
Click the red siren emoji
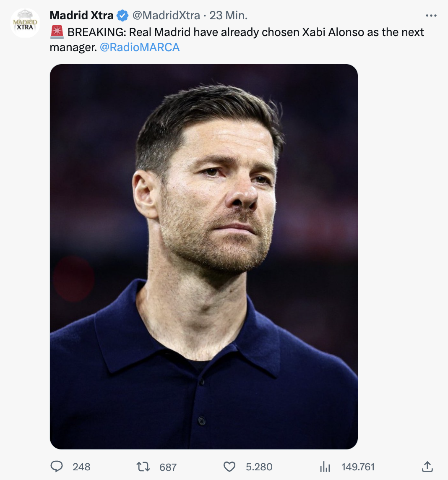point(57,32)
